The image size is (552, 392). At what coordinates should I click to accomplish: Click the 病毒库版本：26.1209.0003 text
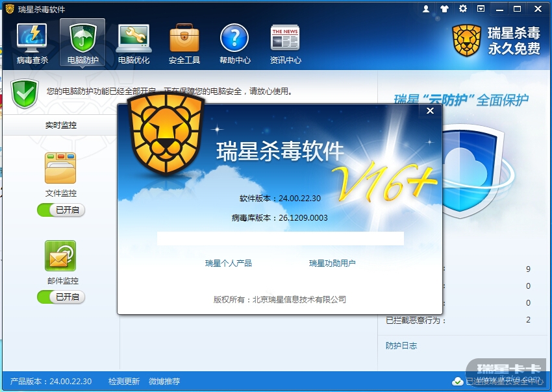point(280,218)
